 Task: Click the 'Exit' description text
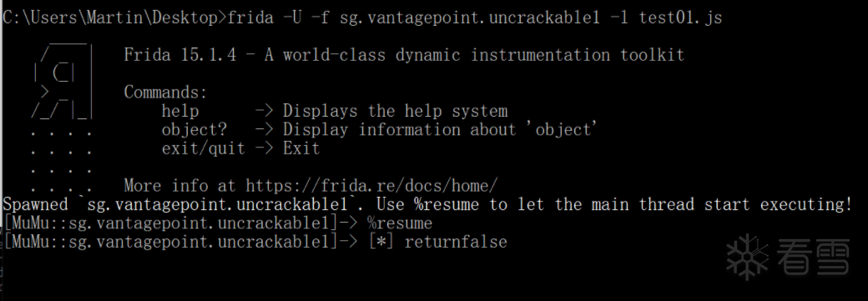point(301,148)
